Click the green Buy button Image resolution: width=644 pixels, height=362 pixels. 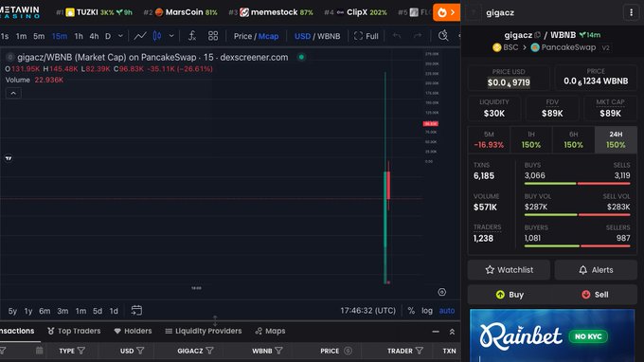[x=510, y=295]
